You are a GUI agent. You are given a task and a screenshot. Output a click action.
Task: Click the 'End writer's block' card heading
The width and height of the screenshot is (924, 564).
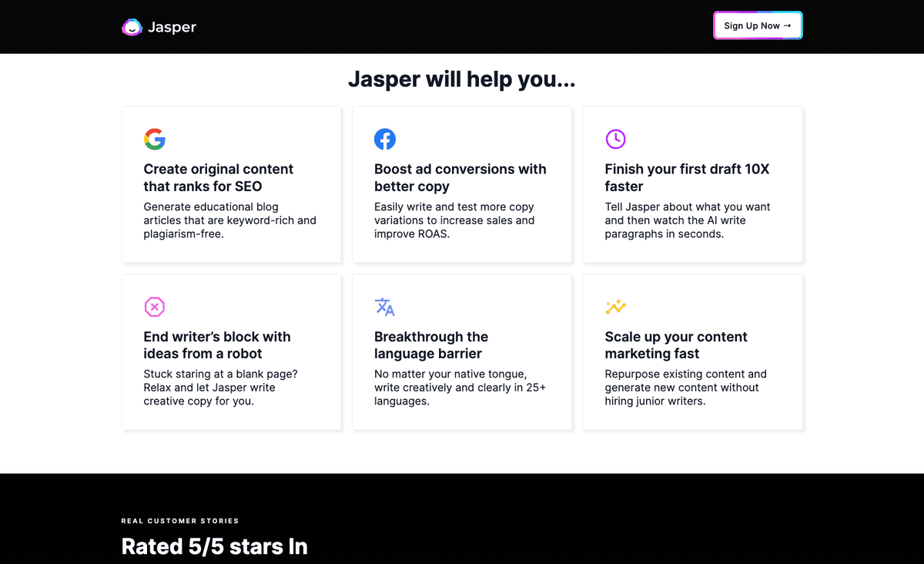click(x=217, y=345)
